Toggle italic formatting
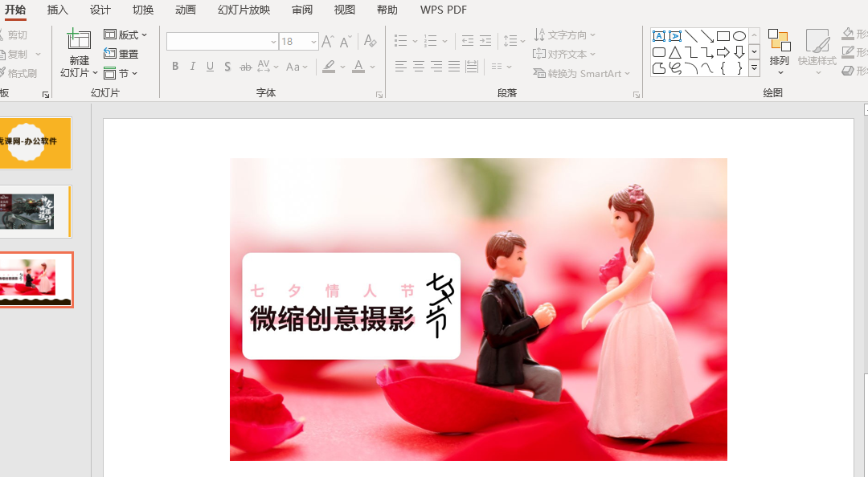This screenshot has width=868, height=477. (x=192, y=67)
